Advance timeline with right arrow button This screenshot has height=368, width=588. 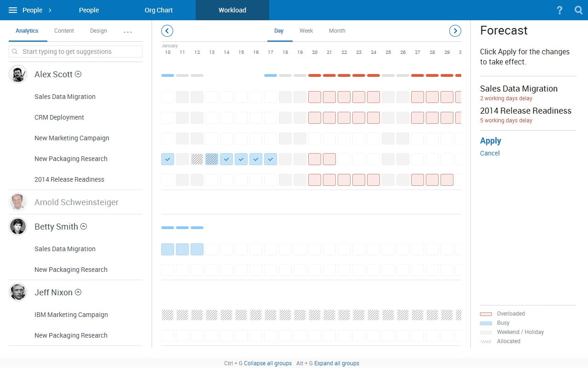coord(455,31)
